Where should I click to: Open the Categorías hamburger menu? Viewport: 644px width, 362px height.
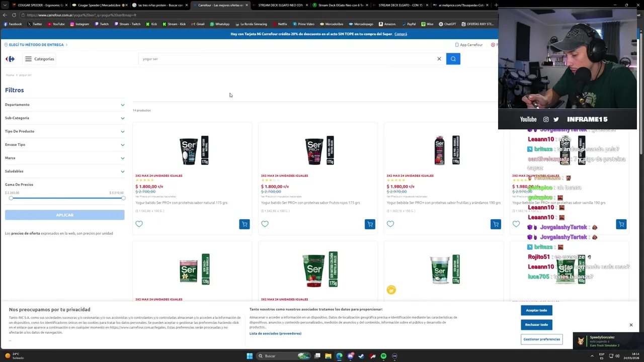coord(39,59)
